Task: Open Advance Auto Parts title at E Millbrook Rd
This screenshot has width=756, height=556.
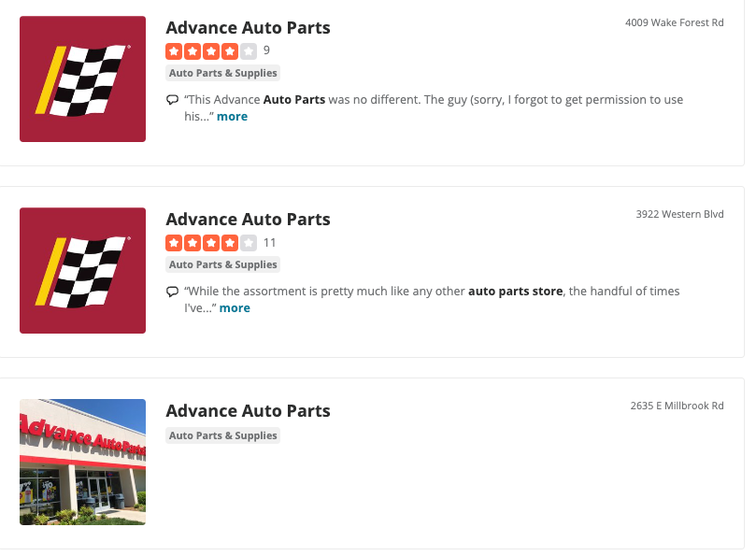Action: tap(248, 411)
